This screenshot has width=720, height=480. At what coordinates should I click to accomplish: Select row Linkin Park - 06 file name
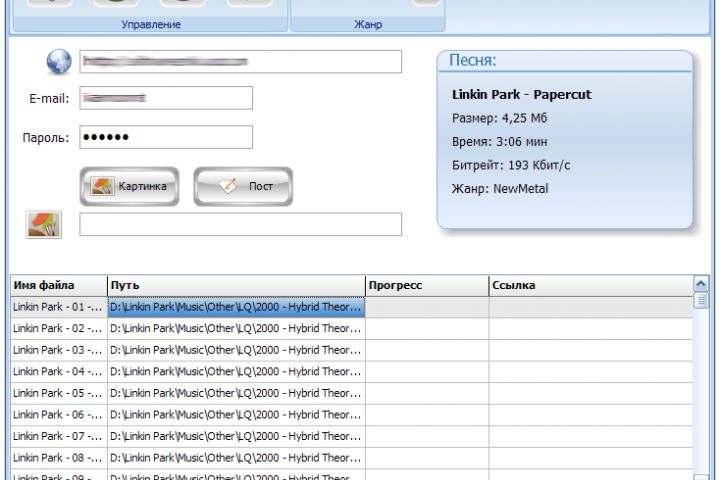(x=59, y=415)
